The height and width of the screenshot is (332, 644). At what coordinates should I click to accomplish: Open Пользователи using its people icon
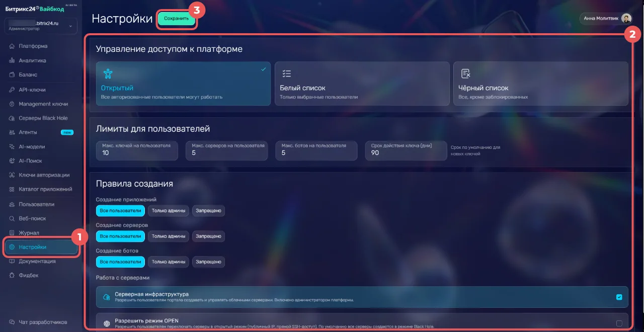pos(12,204)
